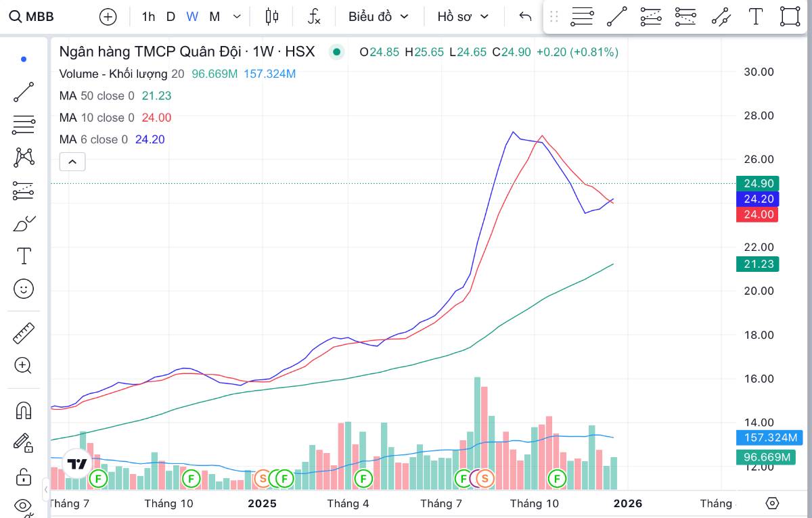Select the ruler measure tool
The image size is (812, 518).
pyautogui.click(x=24, y=333)
